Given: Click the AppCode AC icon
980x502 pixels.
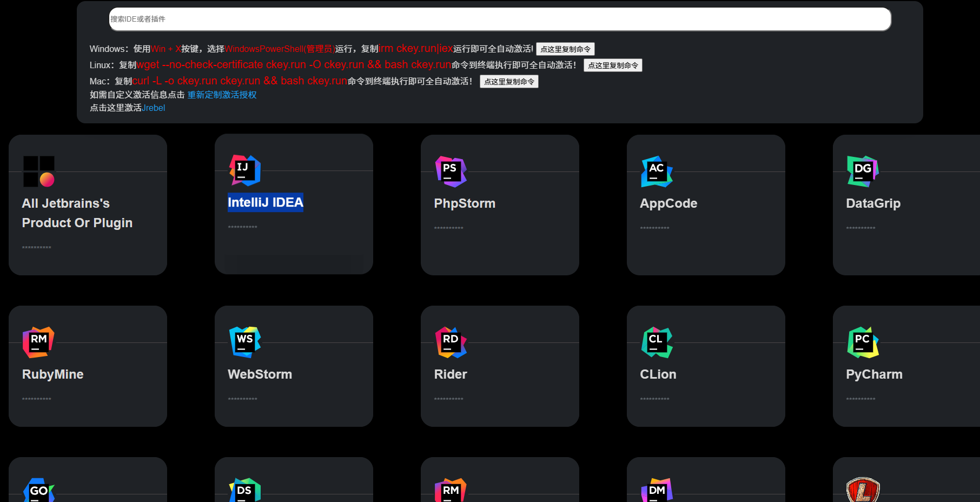Looking at the screenshot, I should click(657, 171).
